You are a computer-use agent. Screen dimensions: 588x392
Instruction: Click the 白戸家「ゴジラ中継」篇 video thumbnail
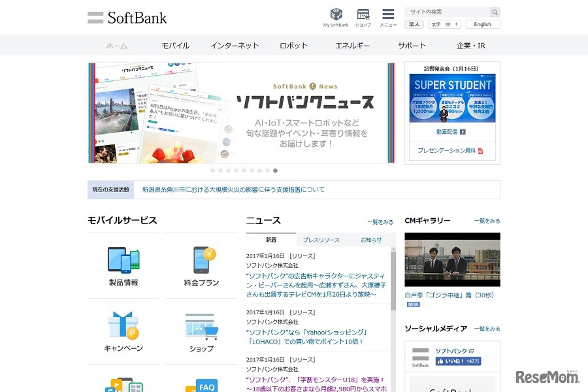click(452, 259)
